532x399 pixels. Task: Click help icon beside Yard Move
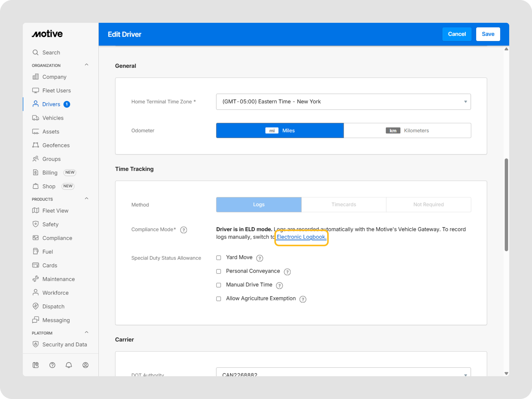(260, 258)
